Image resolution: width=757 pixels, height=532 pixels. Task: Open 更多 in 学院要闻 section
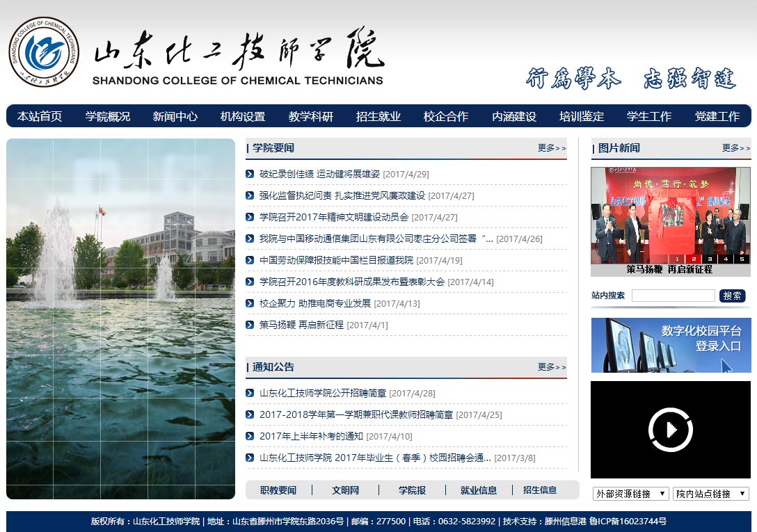[x=551, y=148]
